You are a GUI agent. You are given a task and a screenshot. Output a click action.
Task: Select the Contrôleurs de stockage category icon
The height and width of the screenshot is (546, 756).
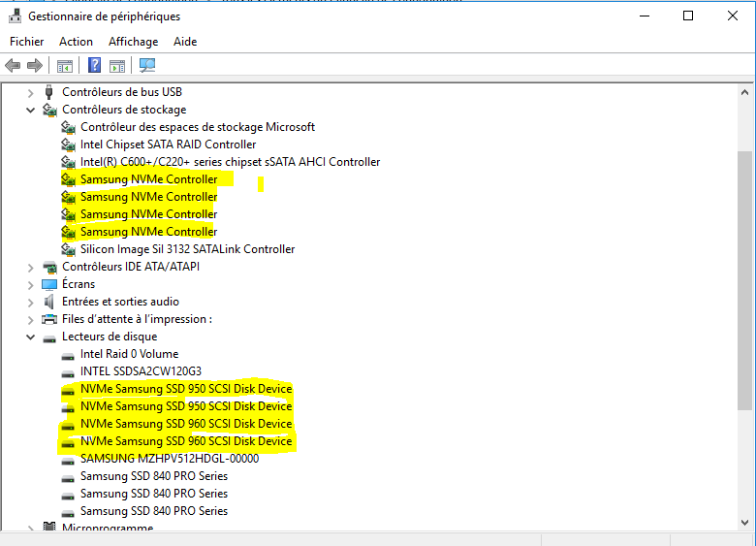49,110
